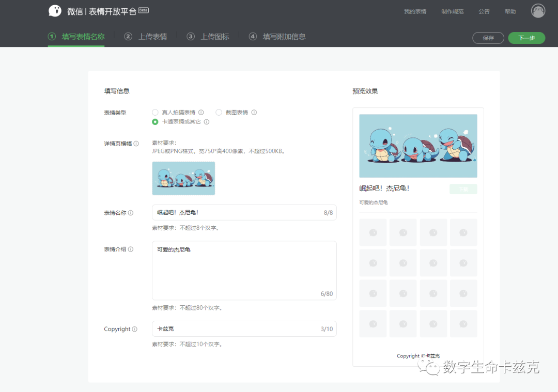Focus the 表情介绍 text area

(244, 270)
